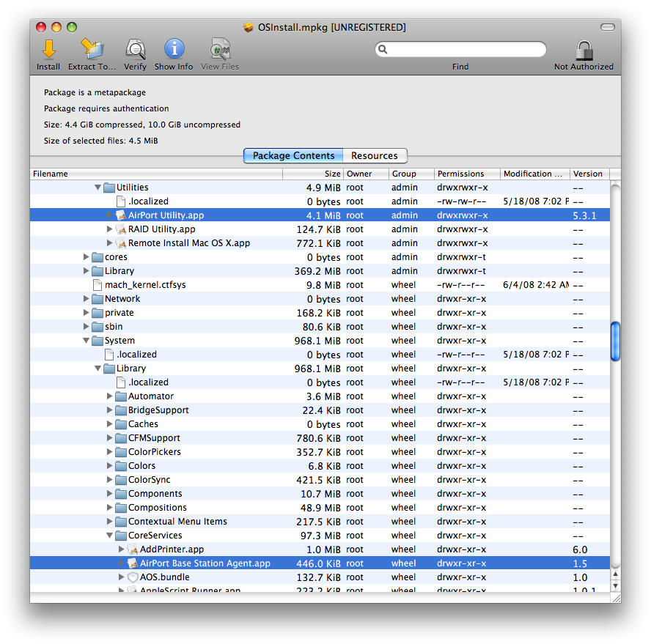The width and height of the screenshot is (651, 644).
Task: Click the ColorSync folder icon
Action: [x=121, y=480]
